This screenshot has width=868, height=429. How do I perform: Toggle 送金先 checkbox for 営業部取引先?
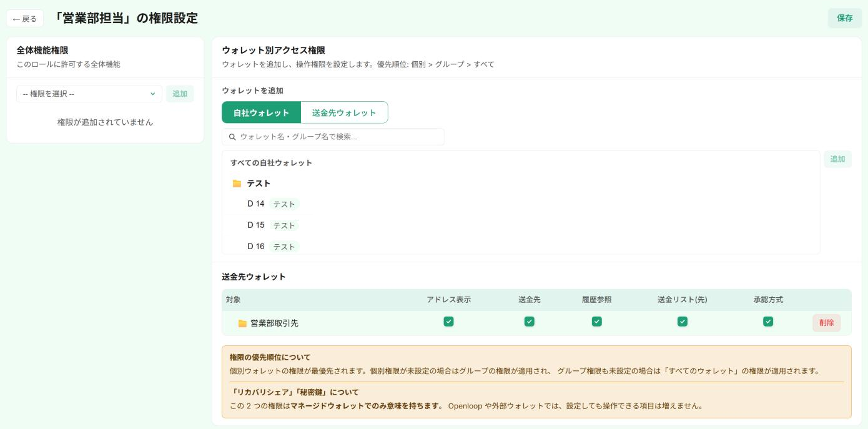pyautogui.click(x=530, y=322)
